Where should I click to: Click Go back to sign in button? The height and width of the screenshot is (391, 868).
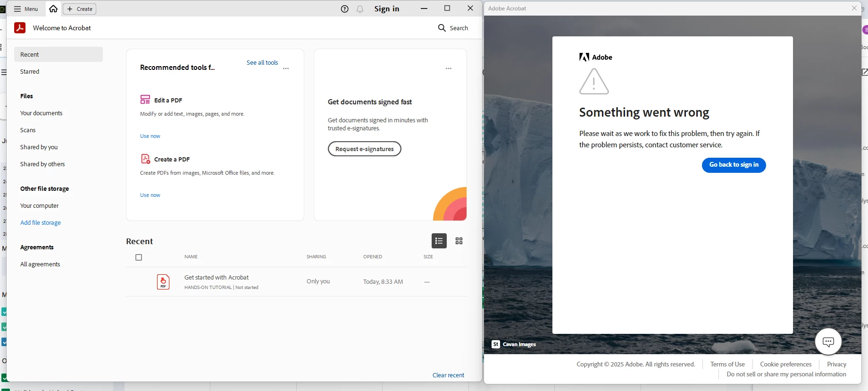[x=734, y=165]
